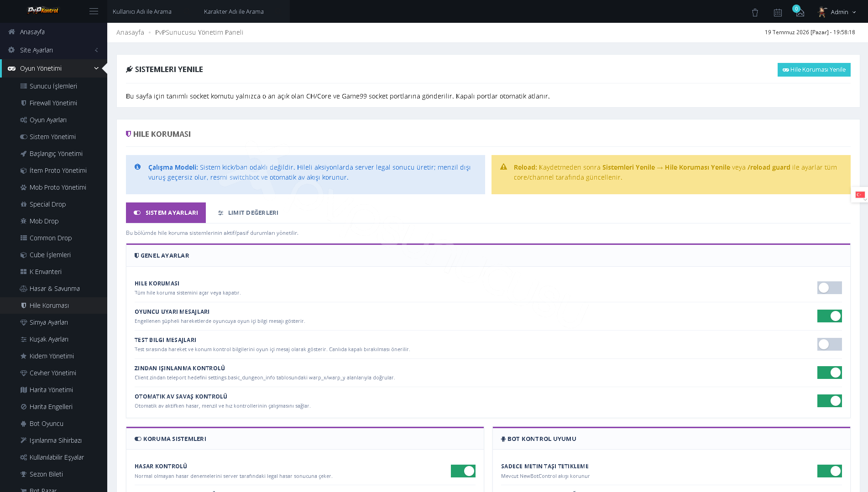Click the Anasayfa home icon in sidebar
Viewport: 868px width, 492px height.
click(x=11, y=32)
